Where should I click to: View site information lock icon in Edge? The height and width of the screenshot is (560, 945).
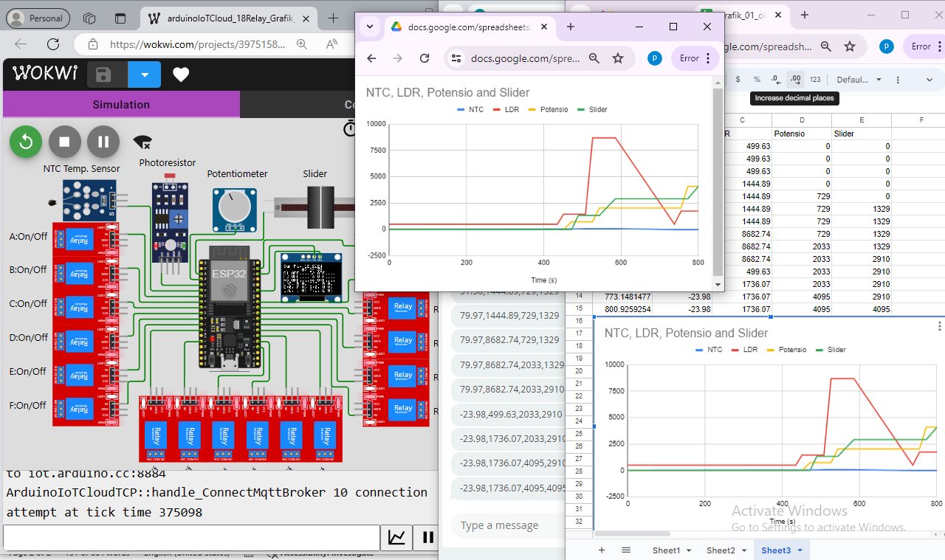[92, 44]
